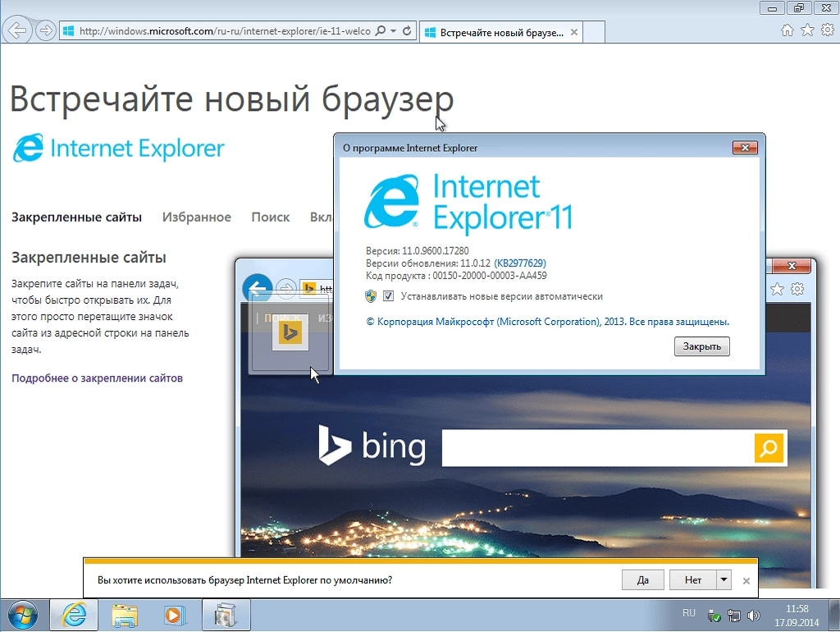The width and height of the screenshot is (840, 632).
Task: Open Favorites star icon in toolbar
Action: pyautogui.click(x=807, y=30)
